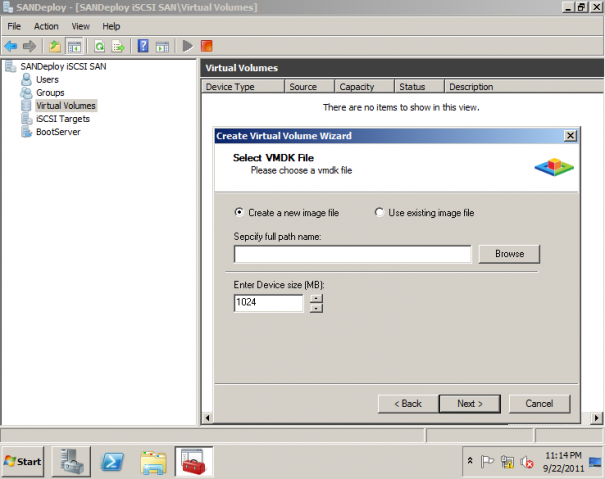Viewport: 605px width, 479px height.
Task: Click the Refresh toolbar icon
Action: pos(100,47)
